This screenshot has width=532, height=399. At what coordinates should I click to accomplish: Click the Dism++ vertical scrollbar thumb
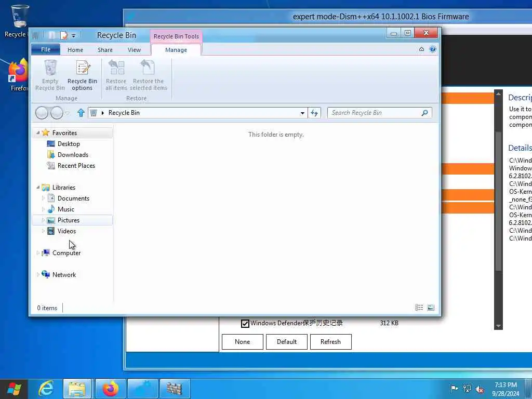pos(498,200)
